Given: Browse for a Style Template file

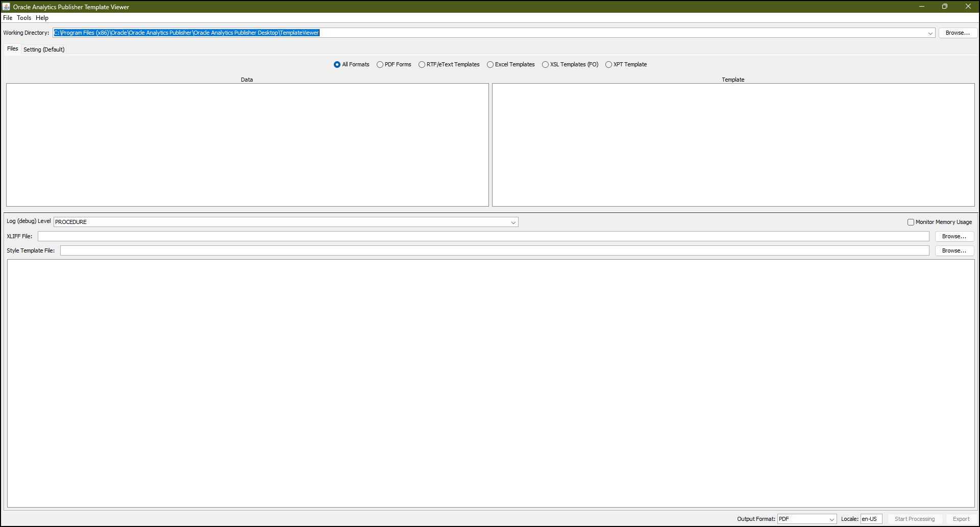Looking at the screenshot, I should [x=954, y=250].
